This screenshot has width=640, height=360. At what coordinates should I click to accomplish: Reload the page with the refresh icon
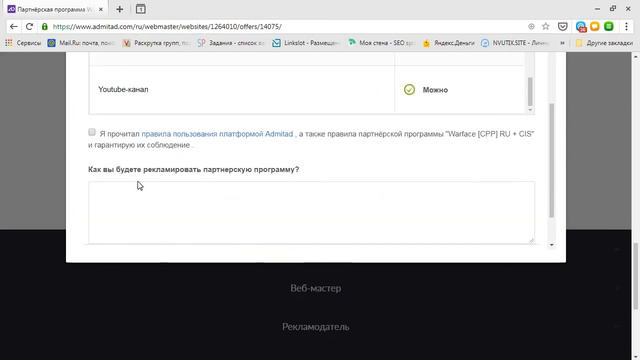click(x=29, y=27)
